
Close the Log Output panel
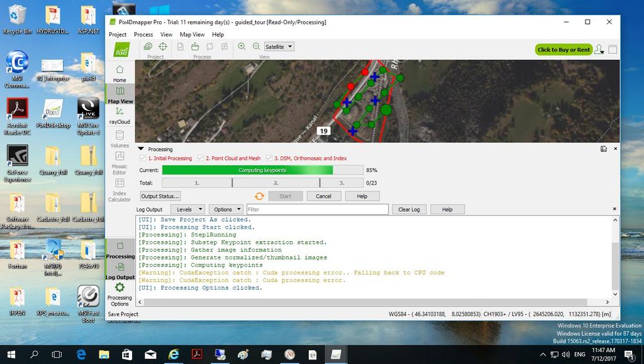(615, 209)
